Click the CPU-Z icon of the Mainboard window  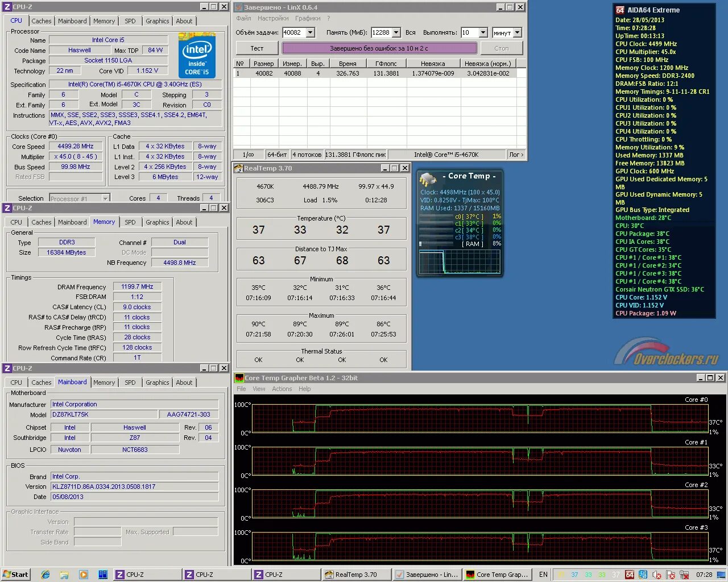click(x=7, y=368)
